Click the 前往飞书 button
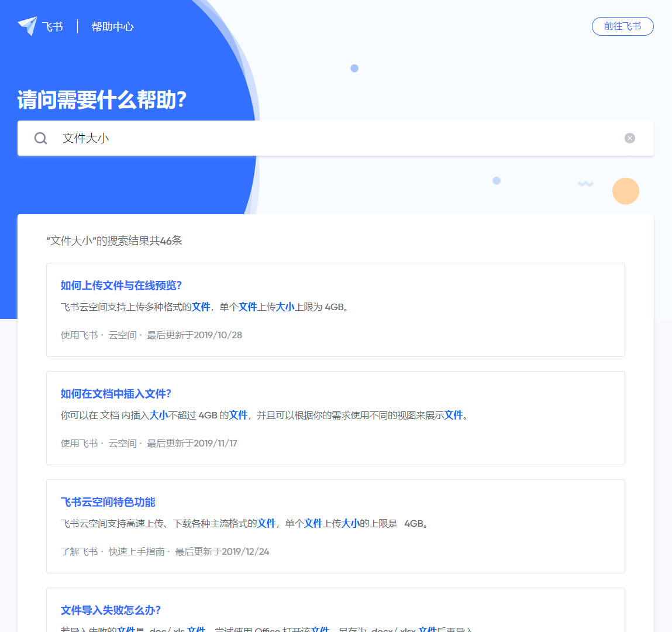 click(x=622, y=26)
